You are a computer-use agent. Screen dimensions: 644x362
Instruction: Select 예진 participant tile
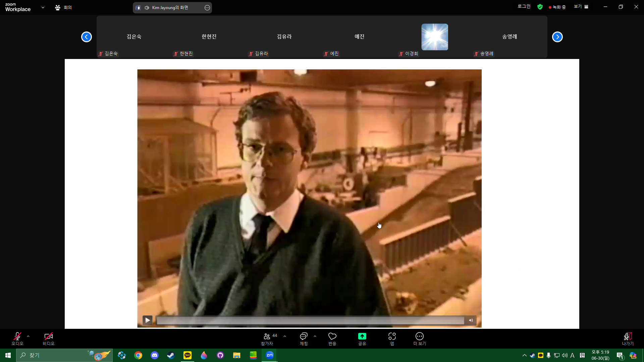(x=360, y=37)
